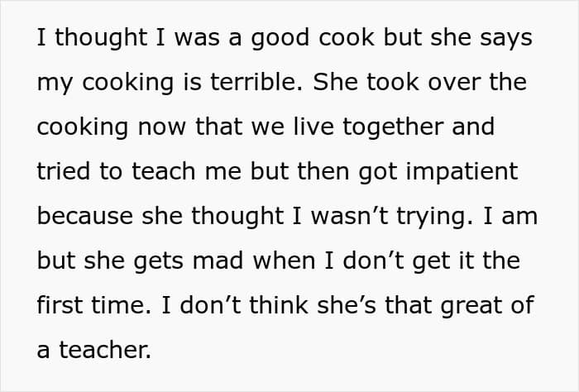Click the word "when"

pyautogui.click(x=284, y=261)
